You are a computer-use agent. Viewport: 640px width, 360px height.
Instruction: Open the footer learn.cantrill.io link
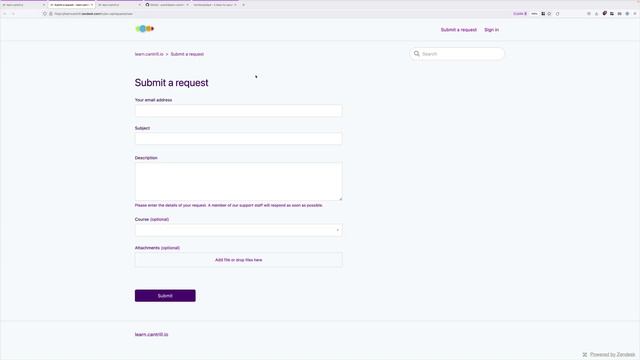[x=151, y=335]
